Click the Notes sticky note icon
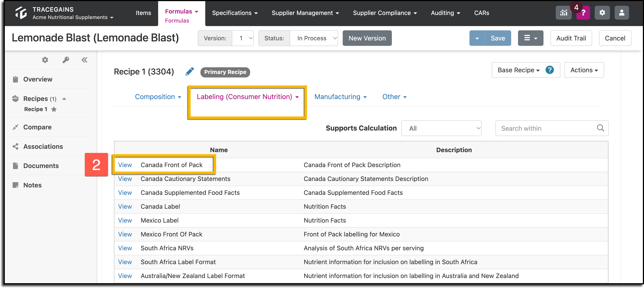 pyautogui.click(x=16, y=185)
